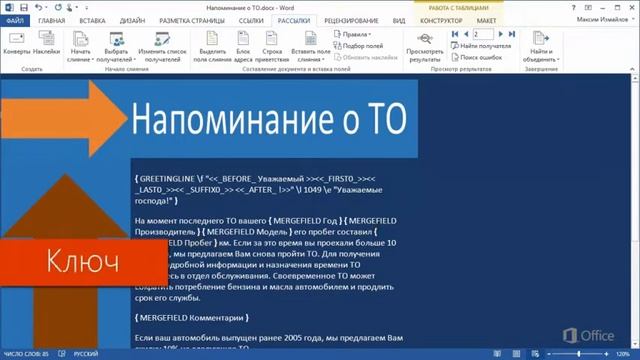Image resolution: width=640 pixels, height=360 pixels.
Task: Click the title Напоминание о ТО
Action: click(269, 119)
